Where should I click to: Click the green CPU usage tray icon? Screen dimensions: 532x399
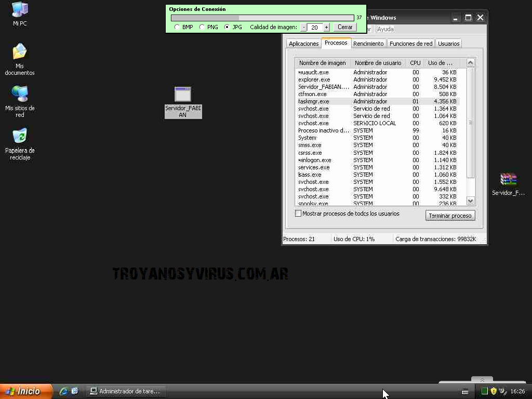484,391
